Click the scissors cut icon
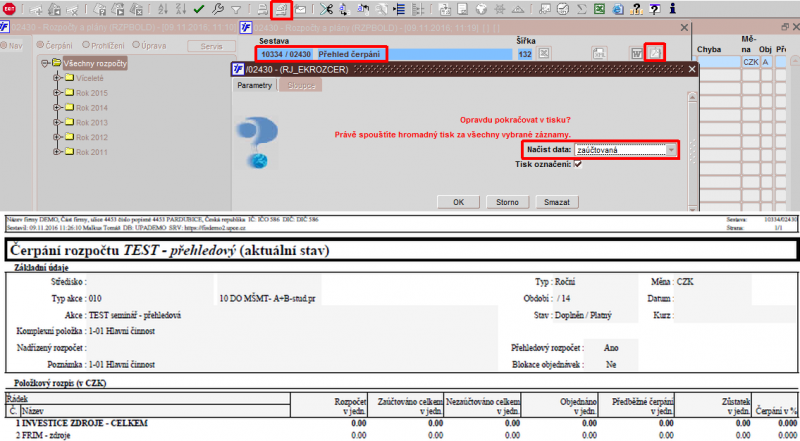Viewport: 800px width, 441px height. (326, 9)
